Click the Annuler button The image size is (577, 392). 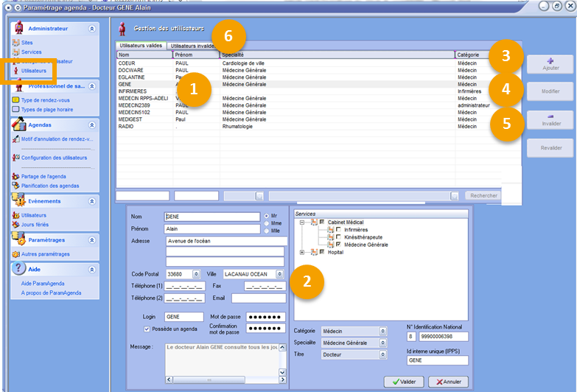click(x=447, y=382)
